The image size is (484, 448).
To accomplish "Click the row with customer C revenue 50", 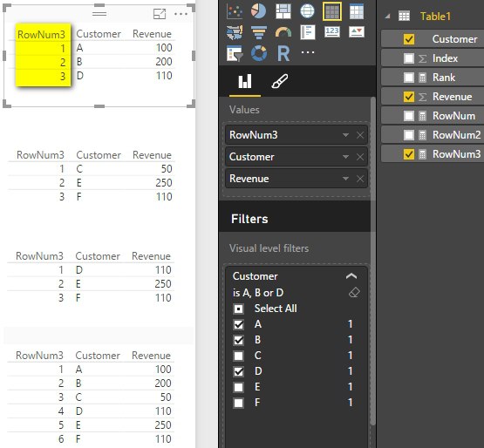I will coord(91,169).
